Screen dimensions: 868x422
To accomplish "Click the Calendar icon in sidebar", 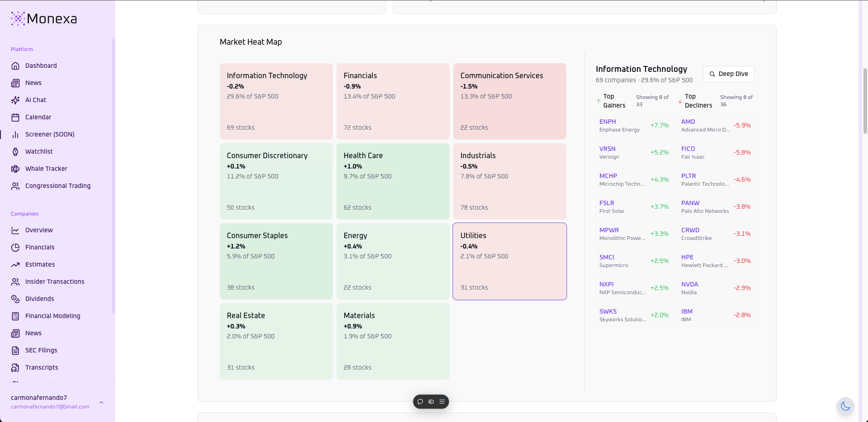I will (15, 117).
